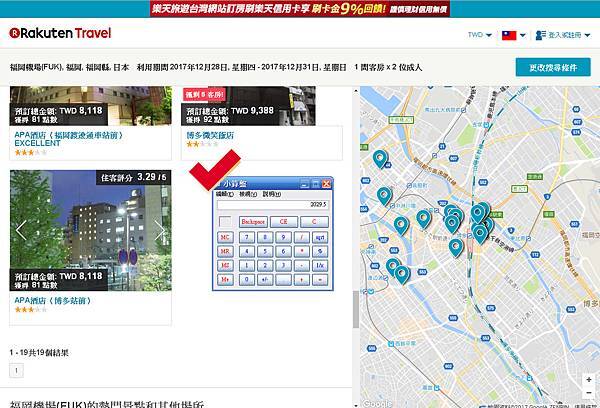The width and height of the screenshot is (600, 408).
Task: Click calculator digit 9
Action: [x=284, y=237]
